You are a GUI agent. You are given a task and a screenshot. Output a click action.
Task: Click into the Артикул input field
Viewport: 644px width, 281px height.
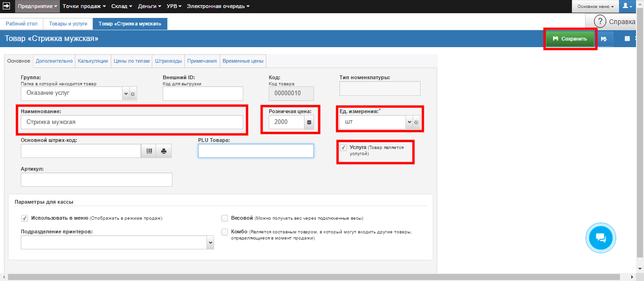(97, 180)
